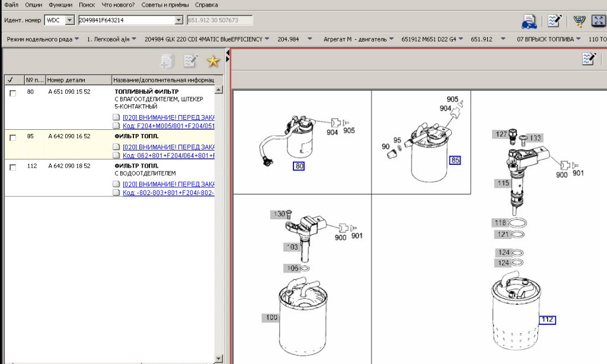Click the parts list scrollbar up arrow
Image resolution: width=607 pixels, height=364 pixels.
click(219, 90)
